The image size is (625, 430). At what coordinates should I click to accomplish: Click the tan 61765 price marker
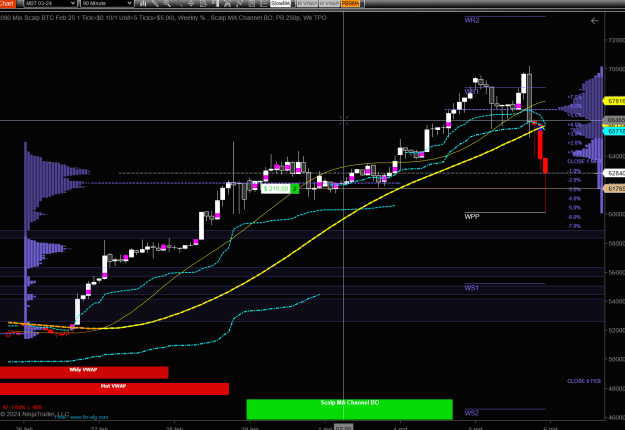(x=614, y=188)
